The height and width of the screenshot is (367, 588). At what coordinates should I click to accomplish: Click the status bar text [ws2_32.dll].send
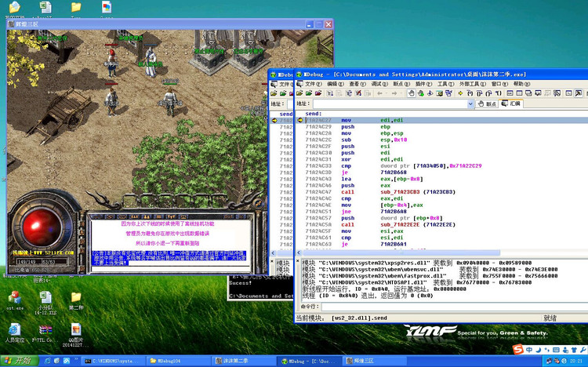359,318
